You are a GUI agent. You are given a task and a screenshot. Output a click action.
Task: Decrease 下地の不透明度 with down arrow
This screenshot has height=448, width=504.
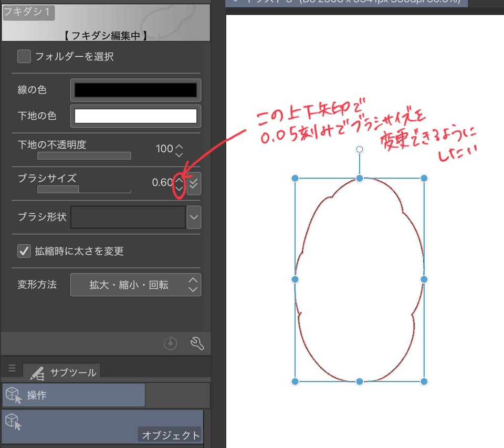(x=179, y=155)
